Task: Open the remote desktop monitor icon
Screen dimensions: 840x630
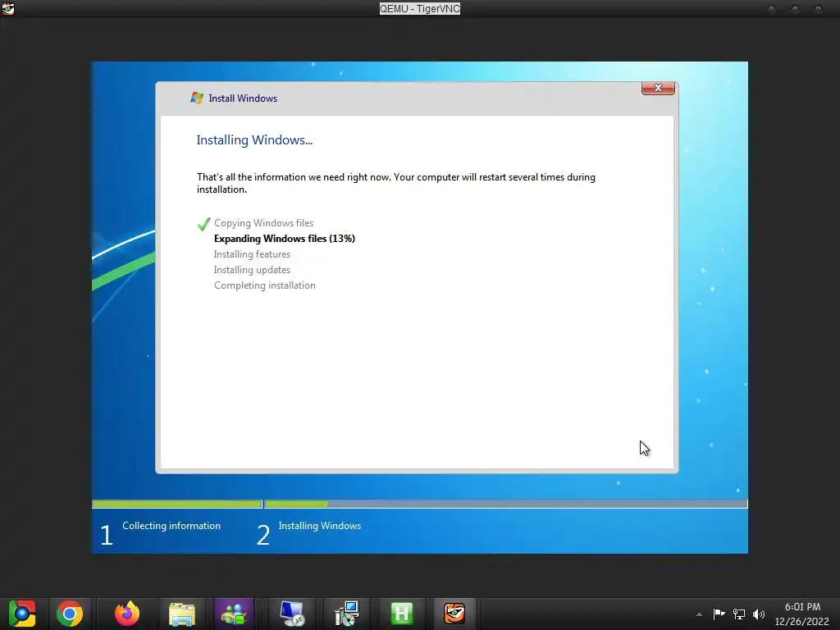Action: pos(292,614)
